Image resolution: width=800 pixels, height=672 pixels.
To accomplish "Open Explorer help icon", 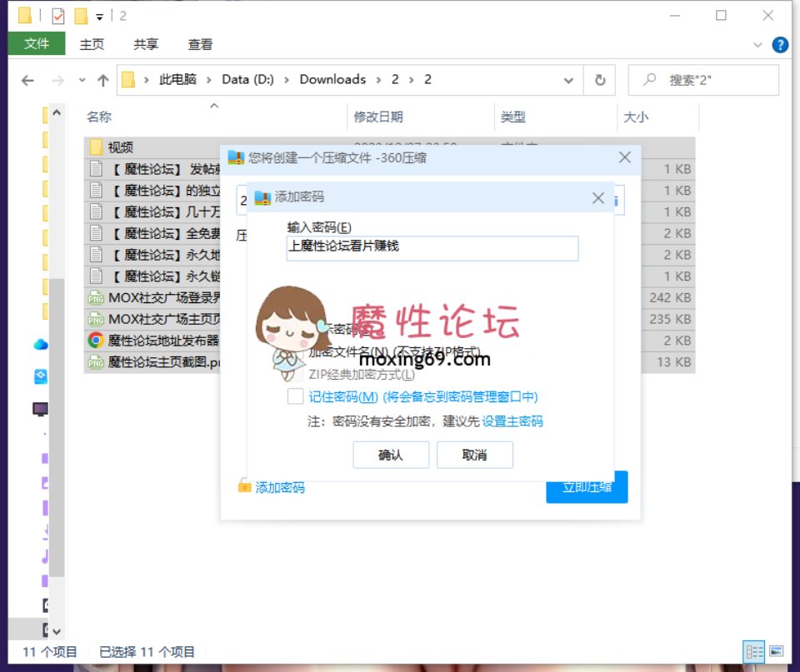I will (x=780, y=45).
